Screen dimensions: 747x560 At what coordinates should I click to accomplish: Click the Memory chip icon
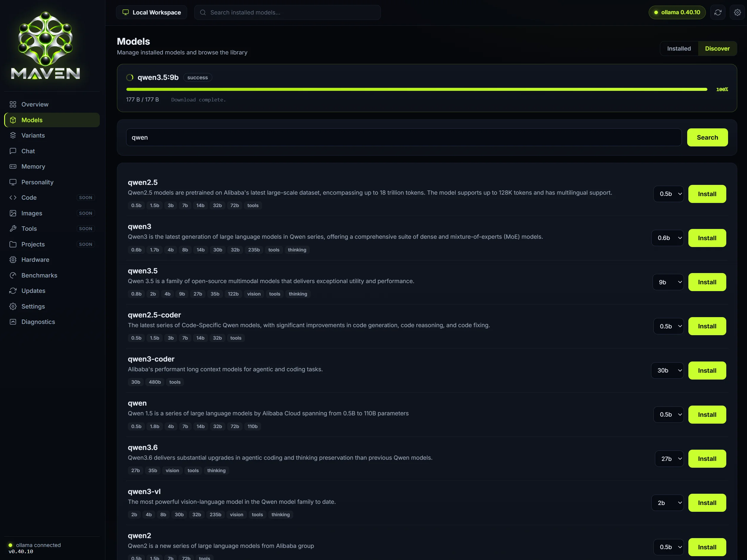pyautogui.click(x=13, y=166)
